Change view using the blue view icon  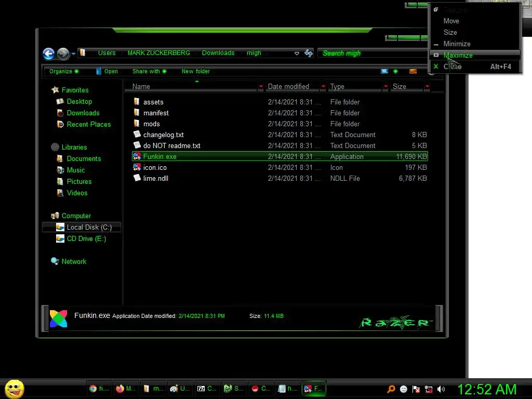pyautogui.click(x=384, y=71)
